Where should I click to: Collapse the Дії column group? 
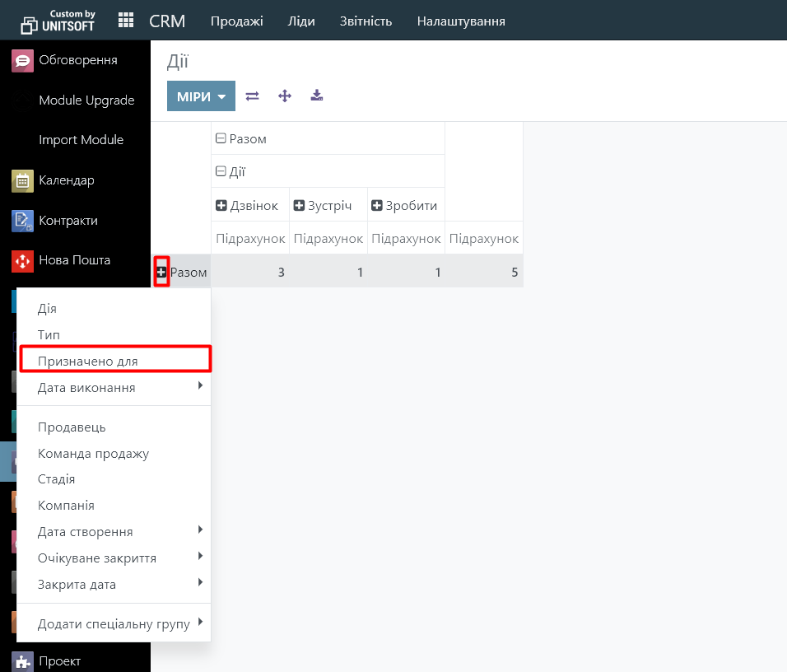[221, 172]
